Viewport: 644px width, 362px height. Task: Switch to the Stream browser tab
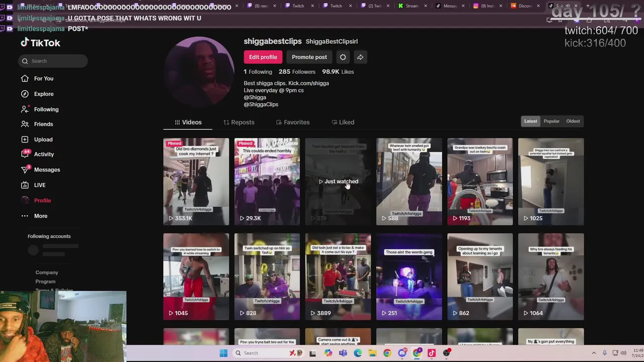point(412,6)
